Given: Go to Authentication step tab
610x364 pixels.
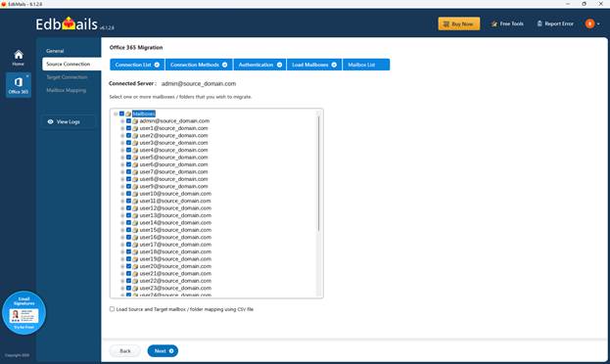Looking at the screenshot, I should (x=259, y=65).
